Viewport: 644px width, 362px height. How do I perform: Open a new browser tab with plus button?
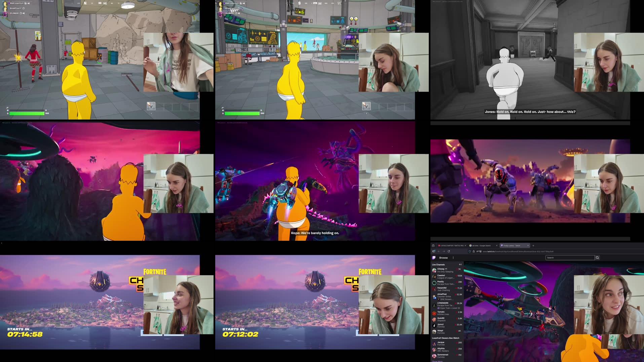[x=533, y=245]
